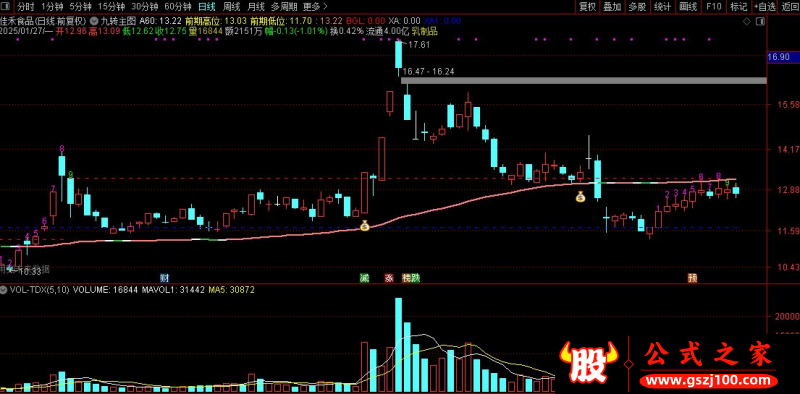Click the money bag marker on the moving average line

(x=364, y=225)
